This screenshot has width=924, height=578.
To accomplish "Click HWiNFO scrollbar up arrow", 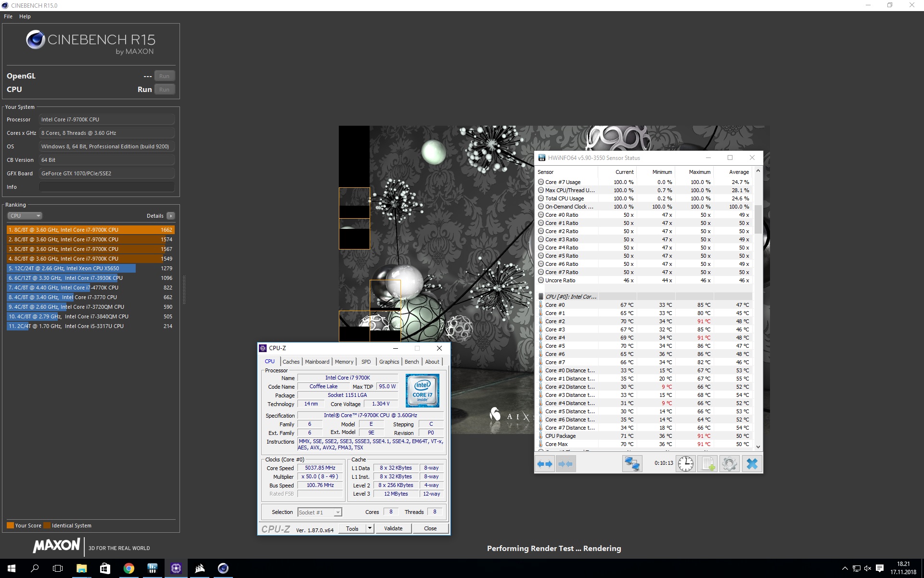I will pyautogui.click(x=758, y=171).
